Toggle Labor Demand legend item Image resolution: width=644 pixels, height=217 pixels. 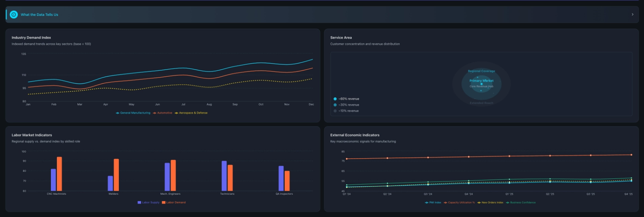pos(174,202)
